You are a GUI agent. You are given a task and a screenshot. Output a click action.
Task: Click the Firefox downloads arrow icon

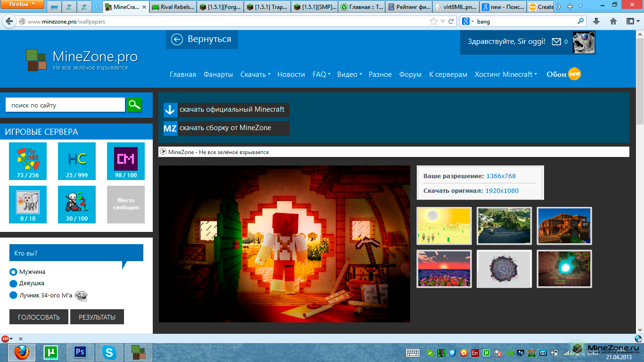[596, 21]
